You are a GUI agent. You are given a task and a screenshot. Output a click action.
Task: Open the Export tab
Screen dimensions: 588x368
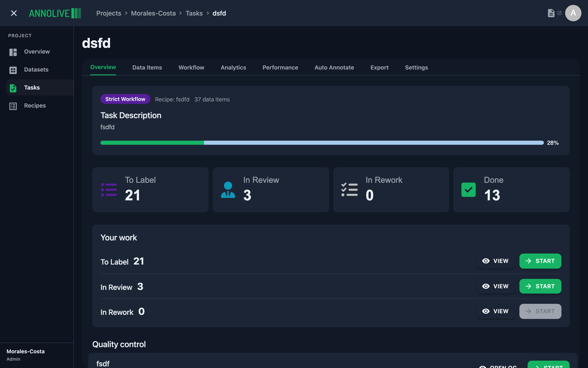379,67
